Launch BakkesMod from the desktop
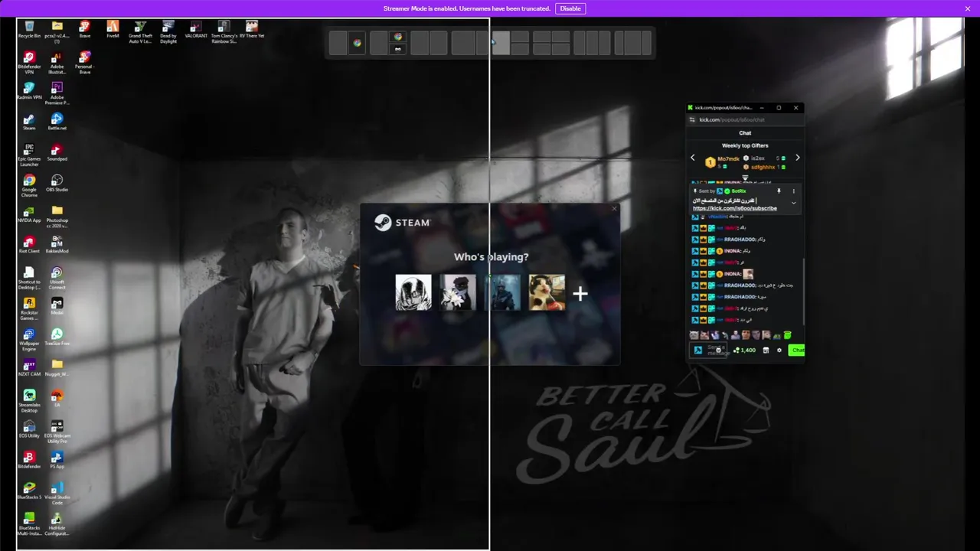Image resolution: width=980 pixels, height=551 pixels. (57, 245)
